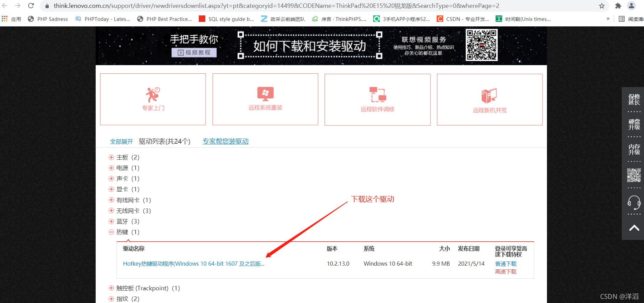Click 内存升级 in right sidebar
644x303 pixels.
634,149
